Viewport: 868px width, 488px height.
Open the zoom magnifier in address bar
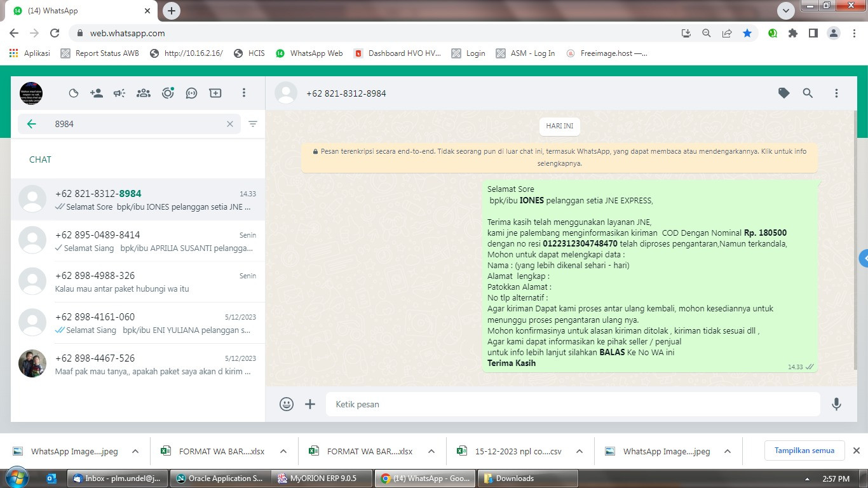707,33
